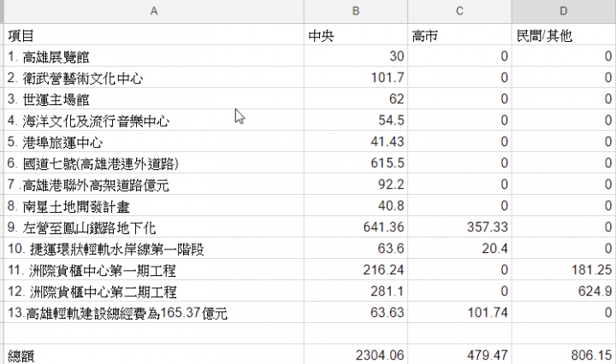Screen dimensions: 616x364
Task: Click the 中央 header cell
Action: (356, 35)
